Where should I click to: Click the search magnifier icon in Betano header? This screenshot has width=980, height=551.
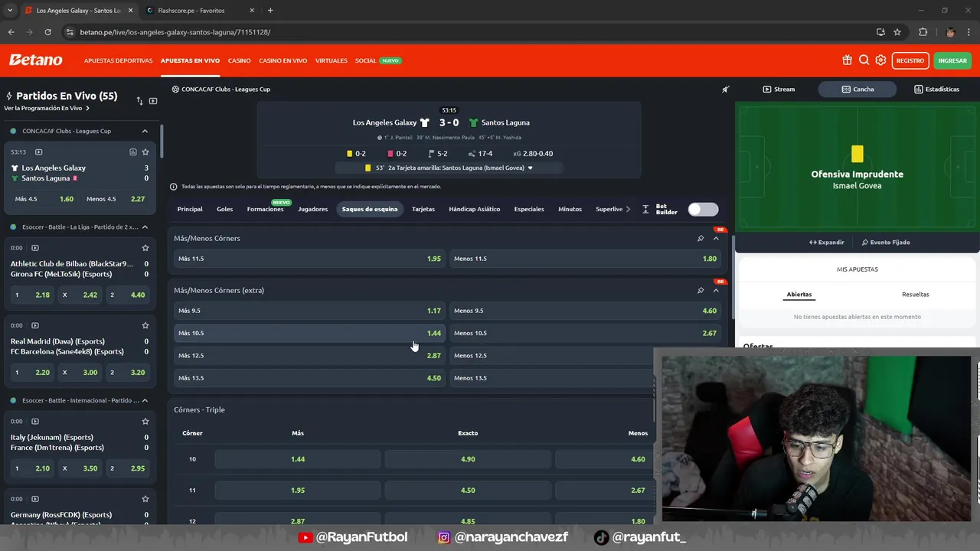(x=864, y=60)
